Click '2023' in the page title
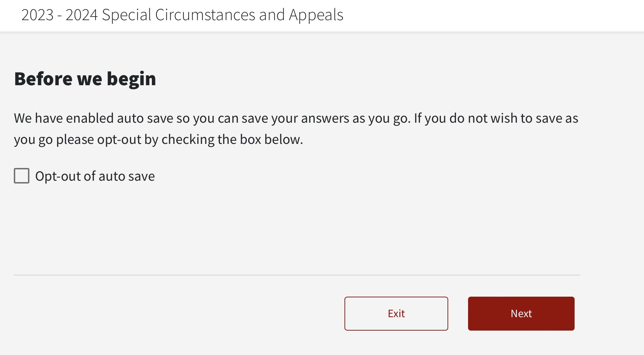Viewport: 644px width, 355px height. pos(37,15)
